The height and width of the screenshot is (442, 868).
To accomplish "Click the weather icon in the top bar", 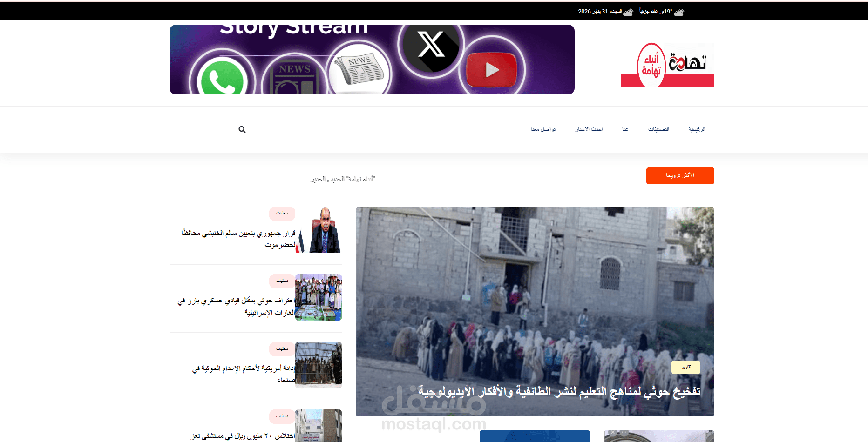I will 678,12.
